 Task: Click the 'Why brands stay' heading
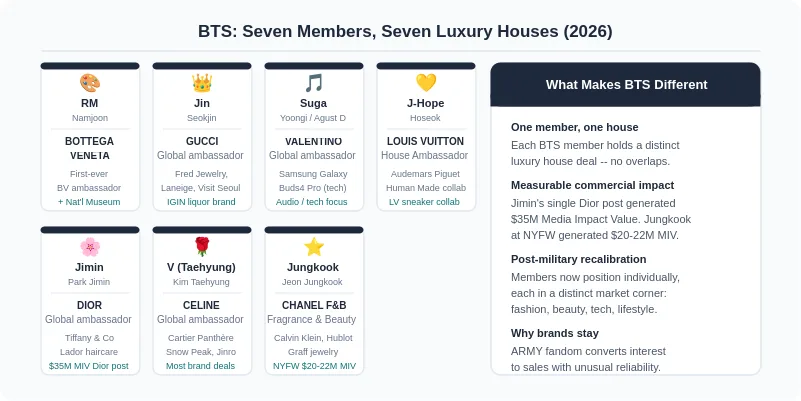point(555,333)
